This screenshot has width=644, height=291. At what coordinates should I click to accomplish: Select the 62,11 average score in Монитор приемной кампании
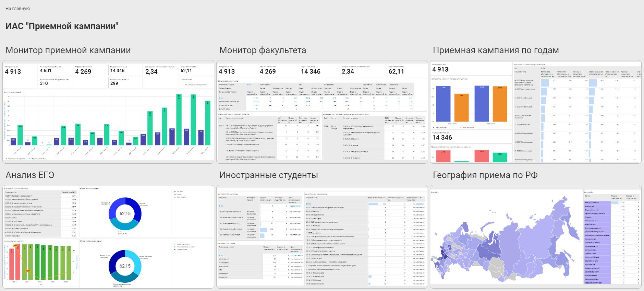tap(186, 70)
